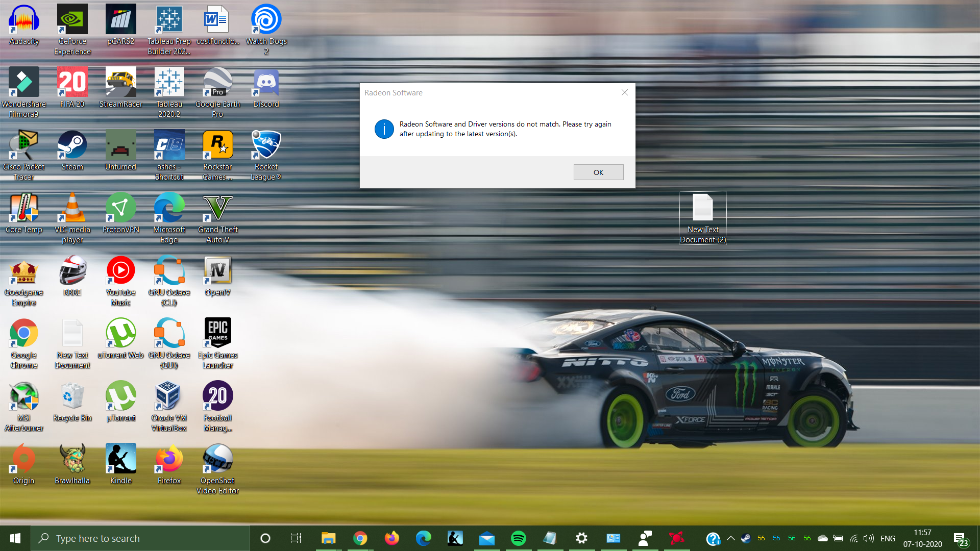
Task: Open Spotify from the taskbar
Action: tap(519, 538)
